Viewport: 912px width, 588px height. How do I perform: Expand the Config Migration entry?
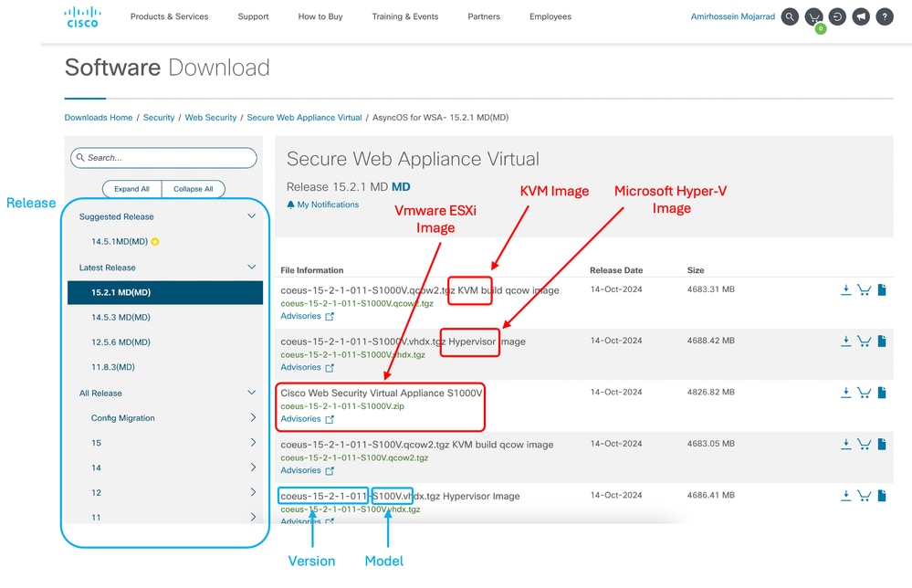click(253, 417)
